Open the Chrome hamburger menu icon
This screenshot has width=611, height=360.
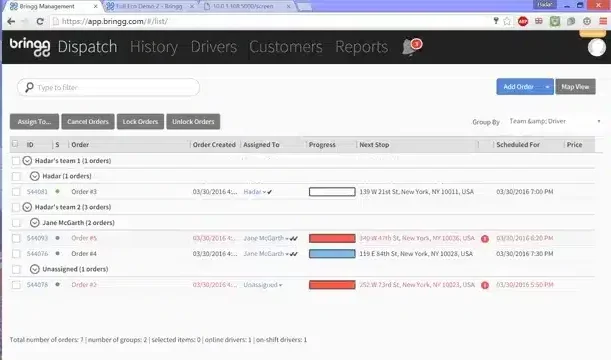tap(603, 21)
